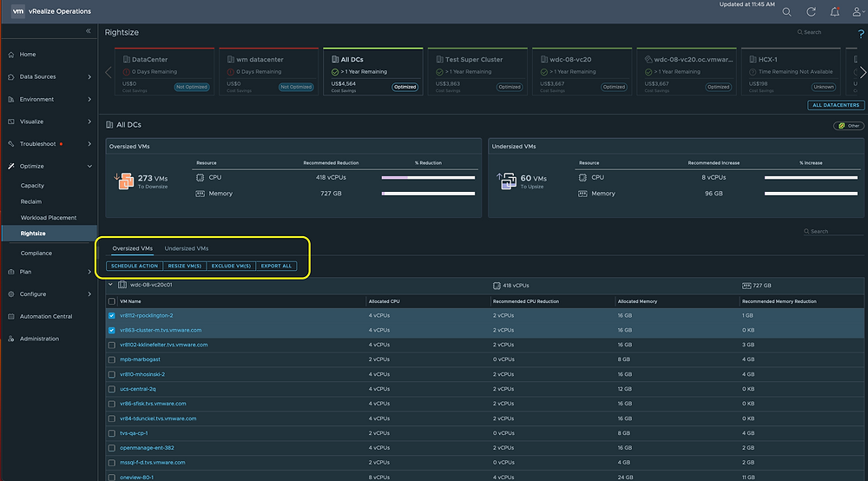Collapse the wdc-08-vc20c01 group
The width and height of the screenshot is (868, 481).
111,285
